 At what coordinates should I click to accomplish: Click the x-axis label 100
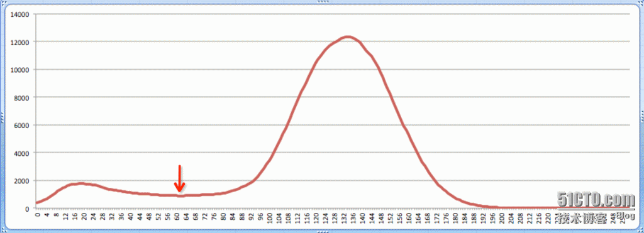tap(270, 217)
